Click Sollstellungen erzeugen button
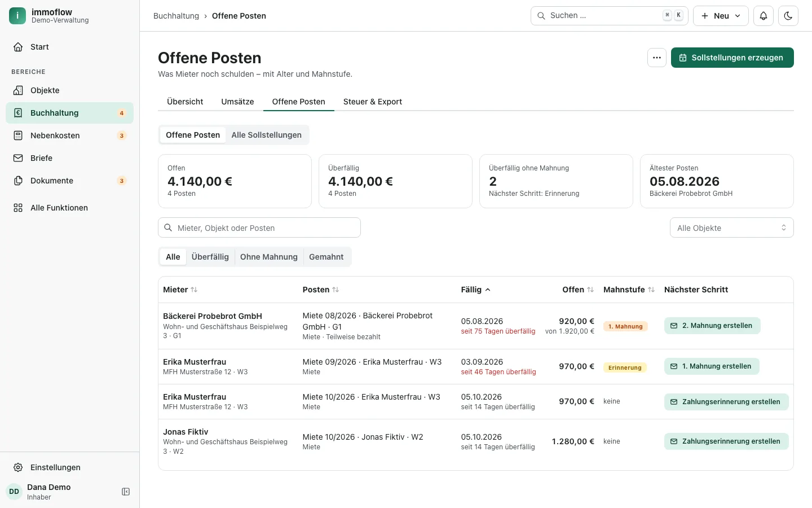Screen dimensions: 812x508 (732, 58)
